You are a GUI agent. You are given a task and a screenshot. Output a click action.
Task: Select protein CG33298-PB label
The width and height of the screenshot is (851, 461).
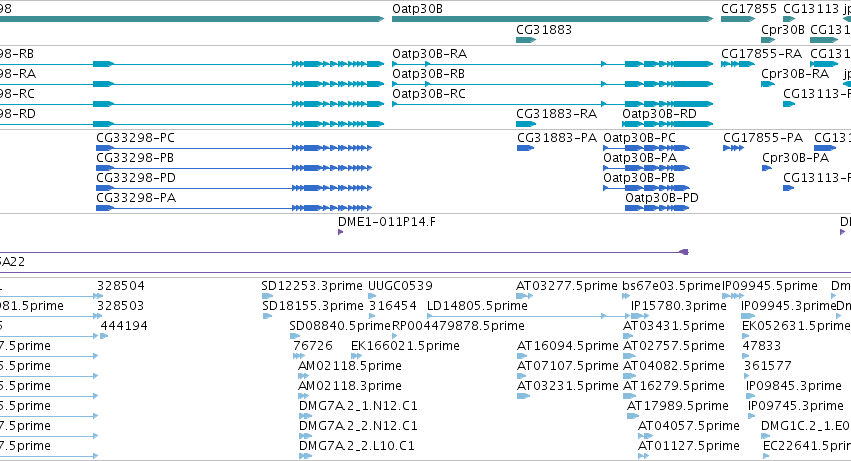tap(135, 158)
